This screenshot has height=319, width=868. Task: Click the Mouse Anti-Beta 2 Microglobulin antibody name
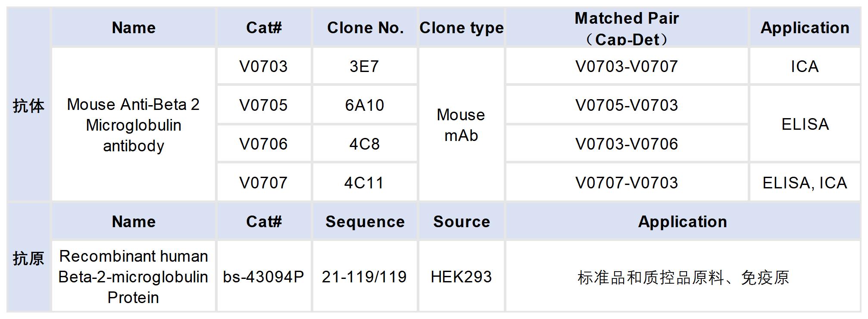[x=133, y=125]
